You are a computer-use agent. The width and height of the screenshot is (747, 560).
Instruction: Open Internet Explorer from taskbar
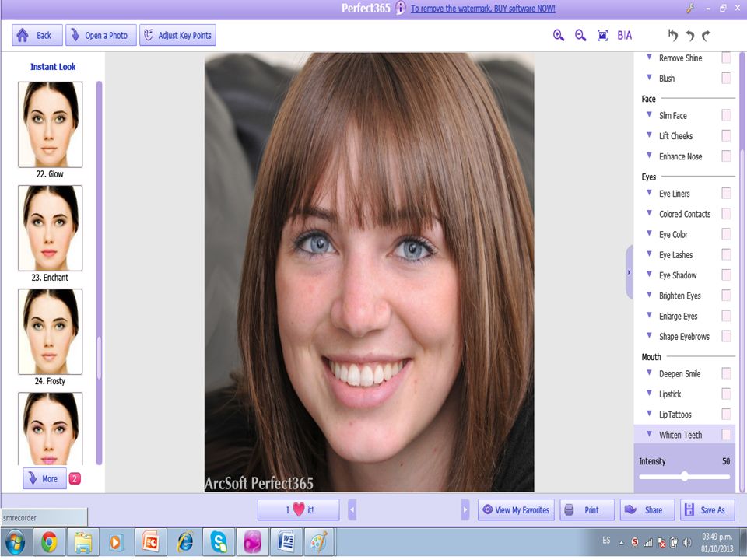pyautogui.click(x=185, y=542)
